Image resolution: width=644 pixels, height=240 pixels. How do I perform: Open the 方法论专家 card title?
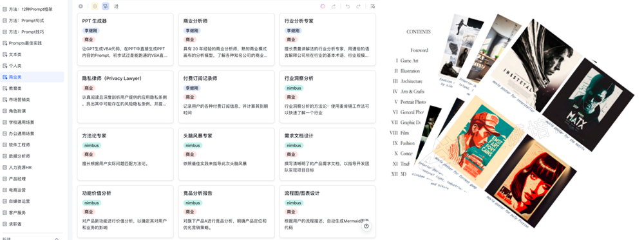[95, 136]
